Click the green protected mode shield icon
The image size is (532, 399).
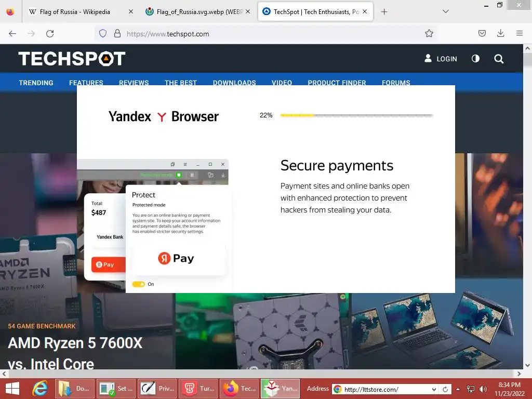point(179,175)
